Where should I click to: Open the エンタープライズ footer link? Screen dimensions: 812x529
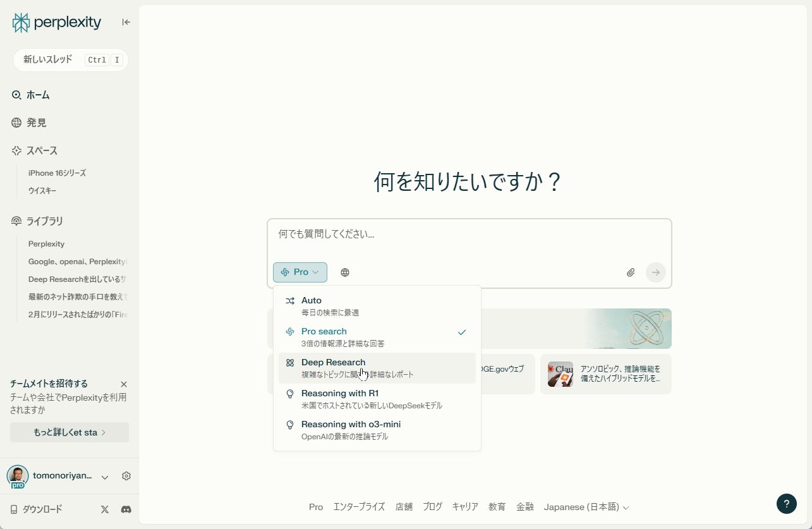coord(359,507)
